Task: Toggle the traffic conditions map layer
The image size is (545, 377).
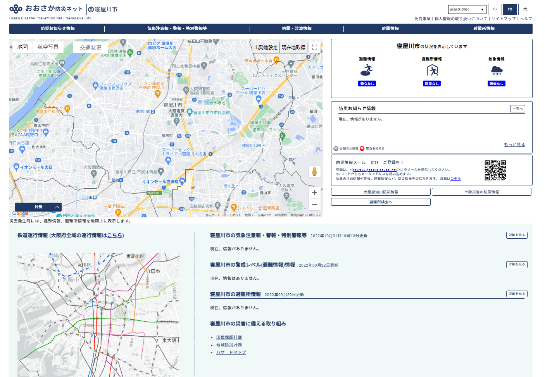Action: point(90,47)
